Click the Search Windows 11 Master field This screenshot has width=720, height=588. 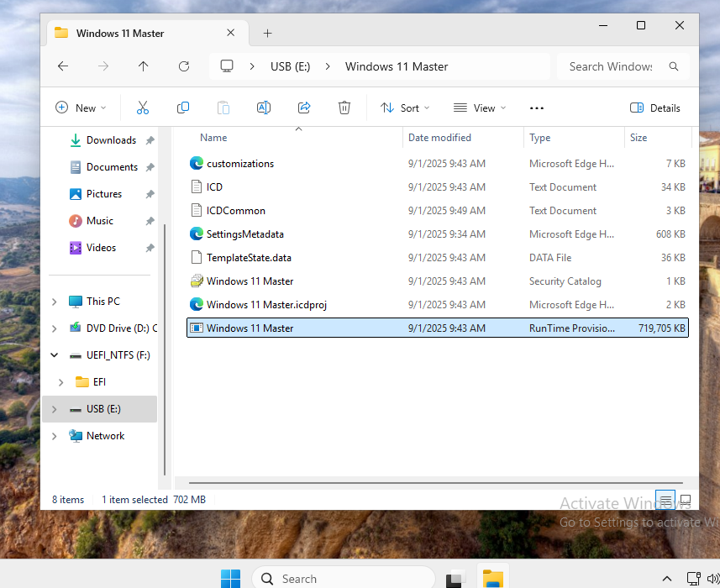click(611, 66)
